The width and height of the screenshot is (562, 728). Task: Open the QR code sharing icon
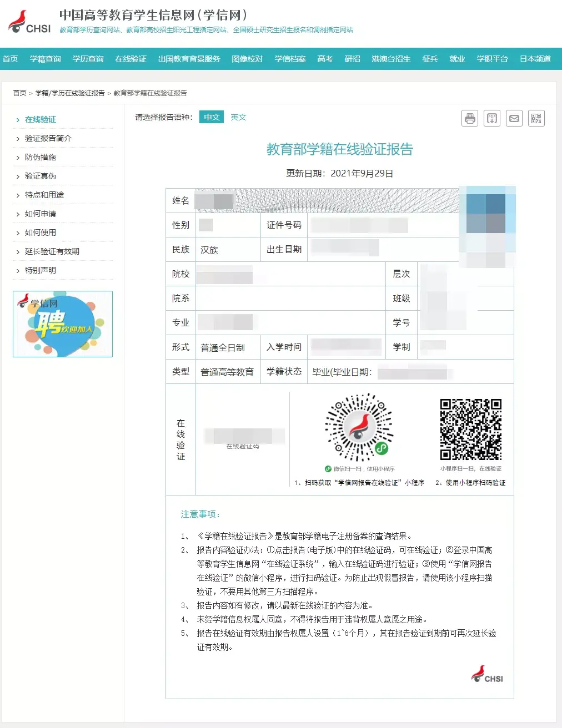tap(536, 118)
